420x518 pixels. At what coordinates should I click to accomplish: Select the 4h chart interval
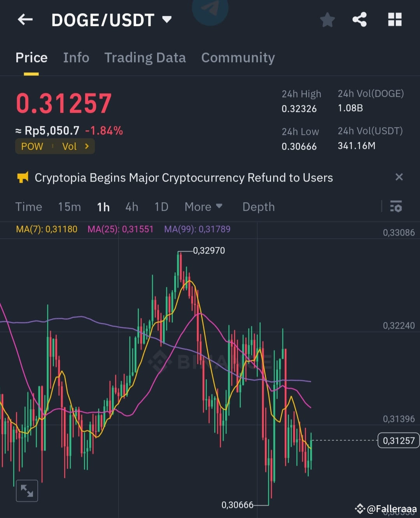132,207
